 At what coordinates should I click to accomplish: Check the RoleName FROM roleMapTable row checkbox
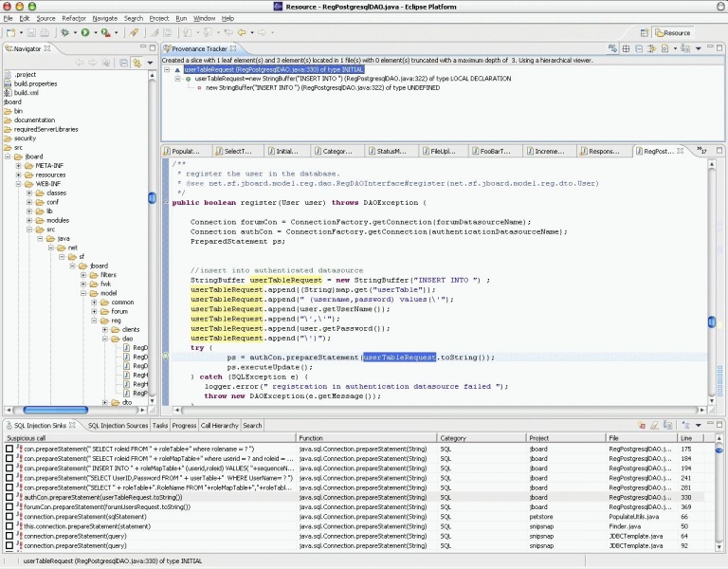click(9, 487)
